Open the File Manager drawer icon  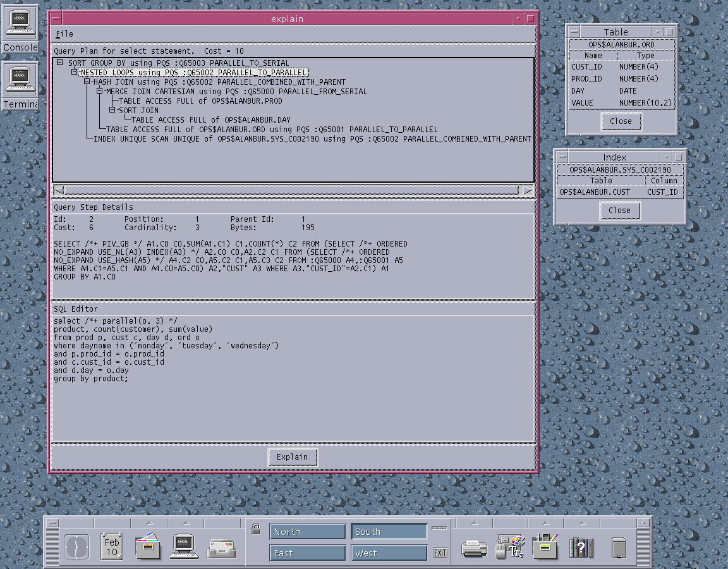pos(149,546)
